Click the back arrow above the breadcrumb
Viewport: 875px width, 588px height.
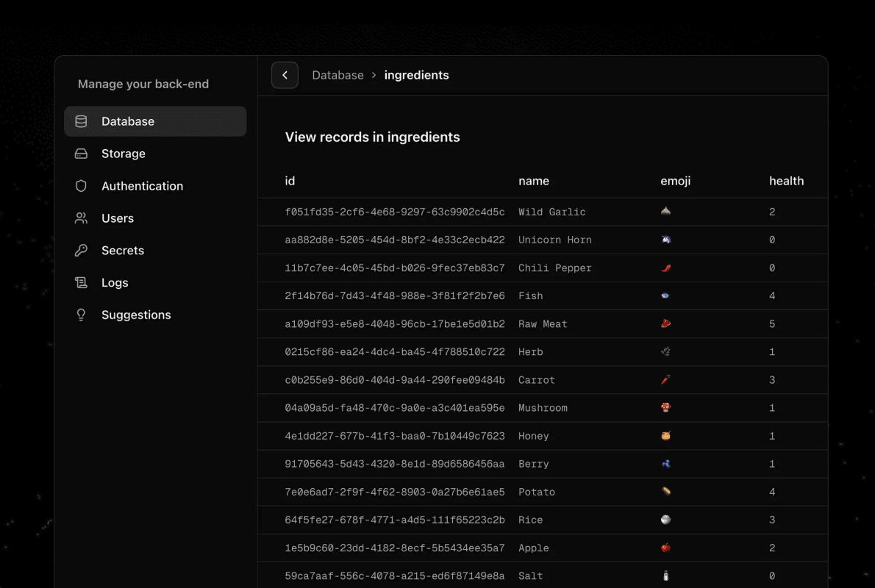tap(285, 75)
